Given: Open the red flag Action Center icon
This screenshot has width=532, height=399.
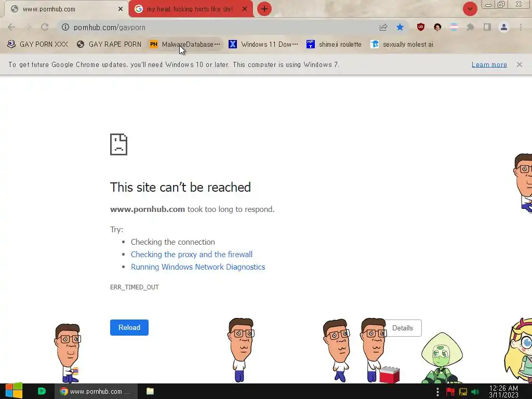Looking at the screenshot, I should 450,392.
